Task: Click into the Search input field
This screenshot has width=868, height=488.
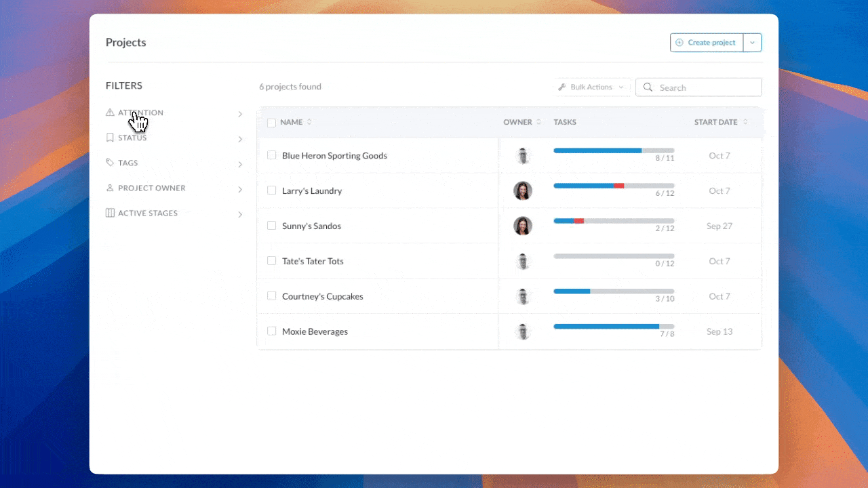Action: 698,87
